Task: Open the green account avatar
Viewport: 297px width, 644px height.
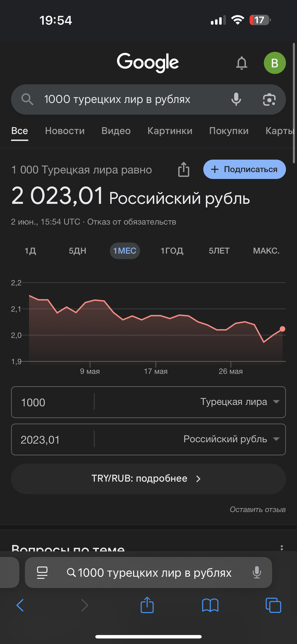Action: [x=275, y=63]
